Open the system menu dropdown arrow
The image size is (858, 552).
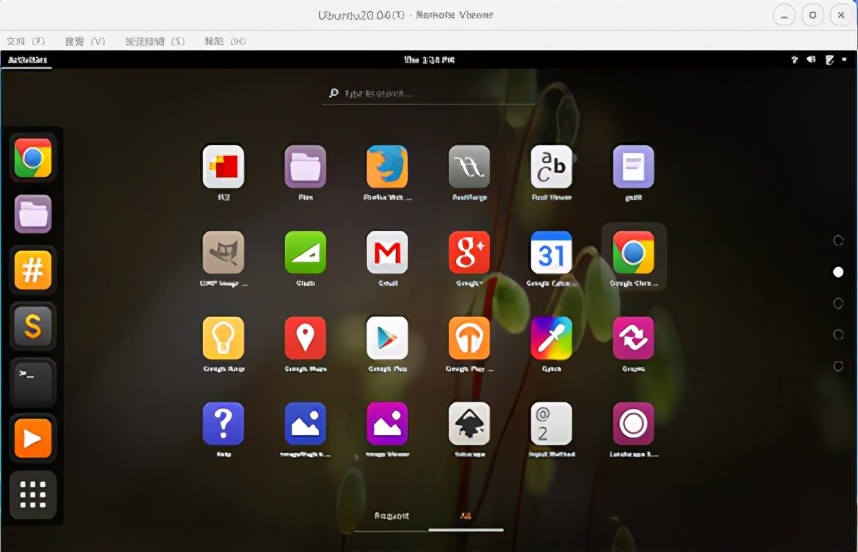click(x=844, y=60)
